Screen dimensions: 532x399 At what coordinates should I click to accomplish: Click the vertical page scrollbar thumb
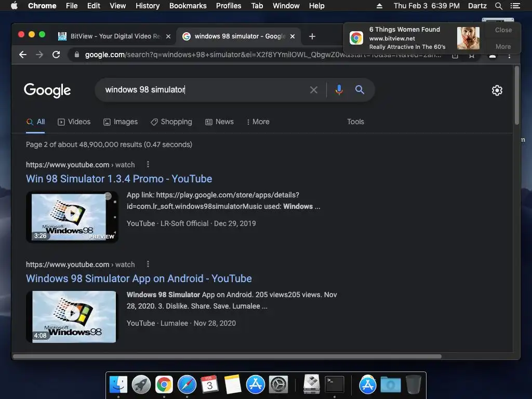tap(517, 96)
